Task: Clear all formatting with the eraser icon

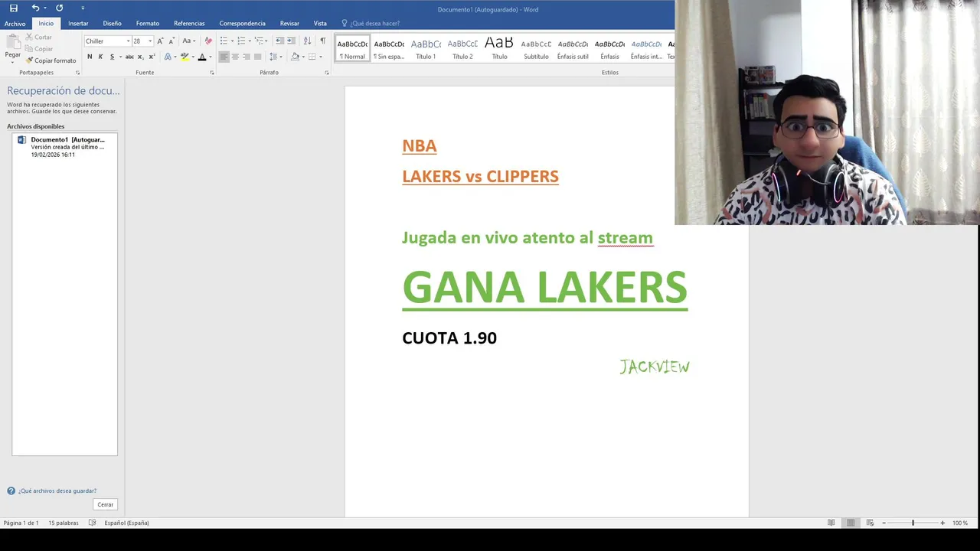Action: click(208, 41)
